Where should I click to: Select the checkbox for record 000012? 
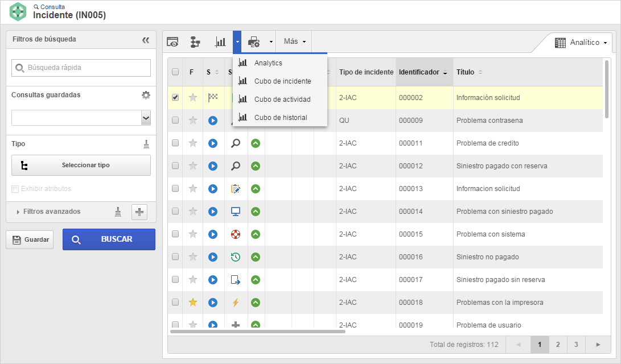coord(175,166)
